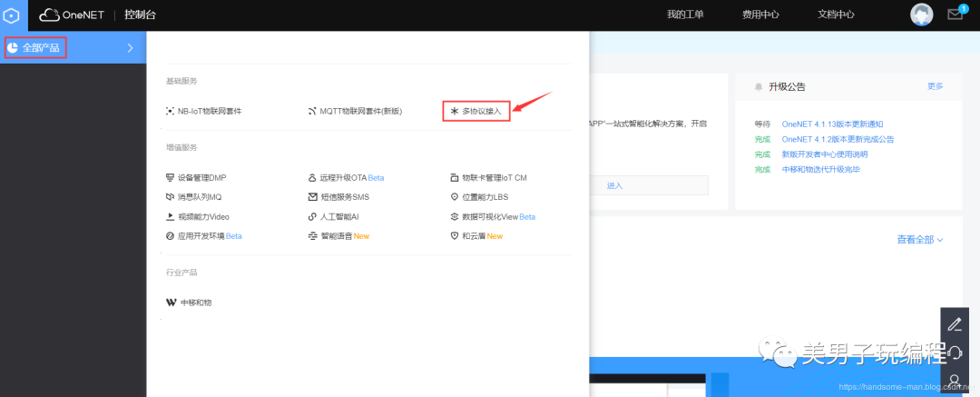The image size is (980, 397).
Task: Open 应用开发环境 Beta service
Action: [x=210, y=236]
